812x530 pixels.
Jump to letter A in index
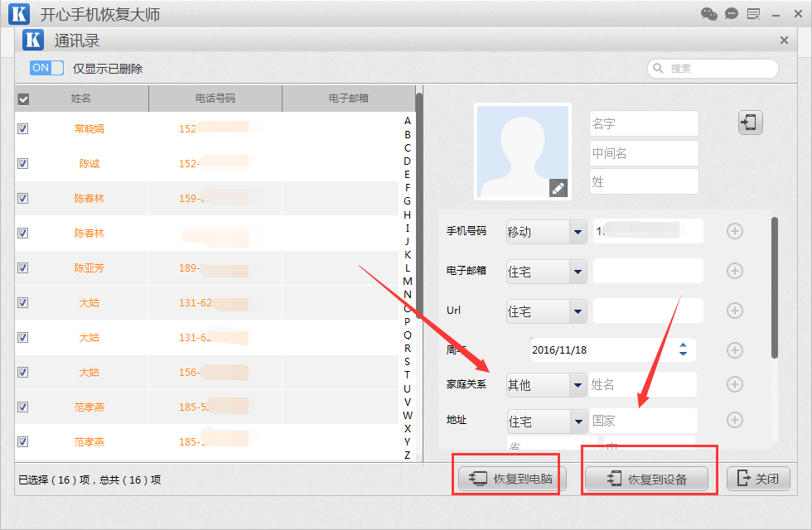tap(408, 121)
